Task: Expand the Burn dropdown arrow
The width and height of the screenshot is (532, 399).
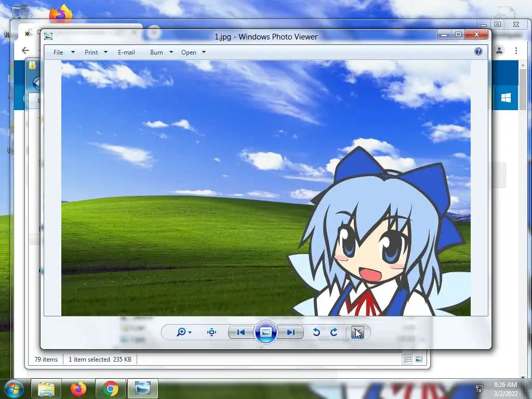Action: pyautogui.click(x=171, y=52)
